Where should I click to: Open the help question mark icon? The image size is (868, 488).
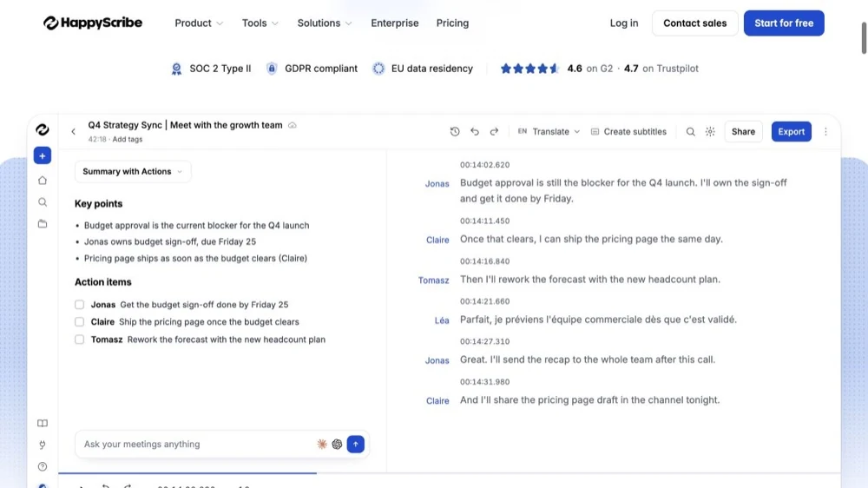42,466
